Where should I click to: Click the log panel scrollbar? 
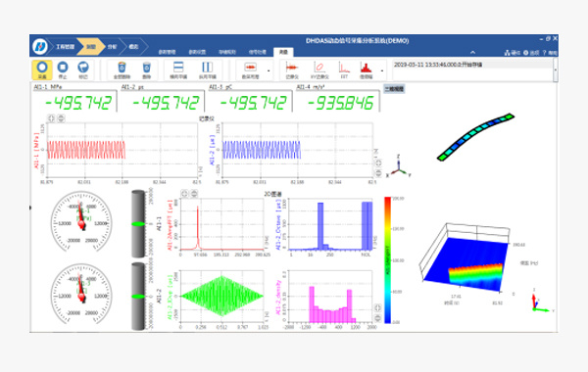click(556, 70)
